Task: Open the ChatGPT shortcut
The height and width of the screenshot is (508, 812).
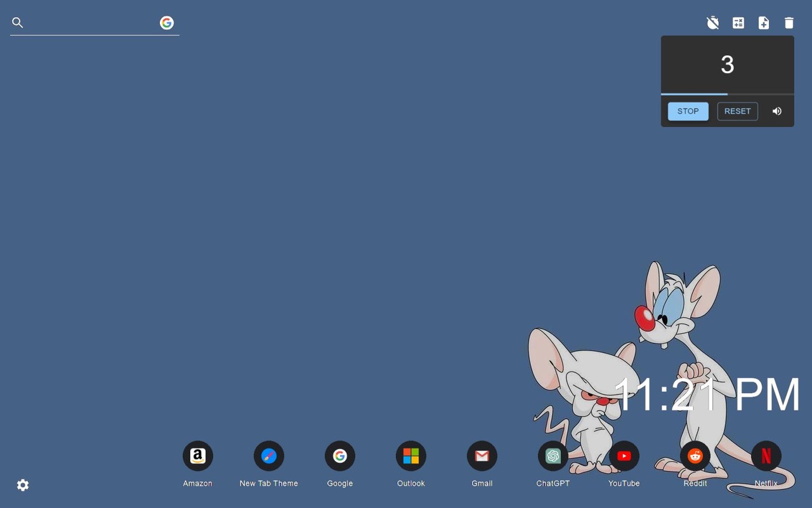Action: pos(553,456)
